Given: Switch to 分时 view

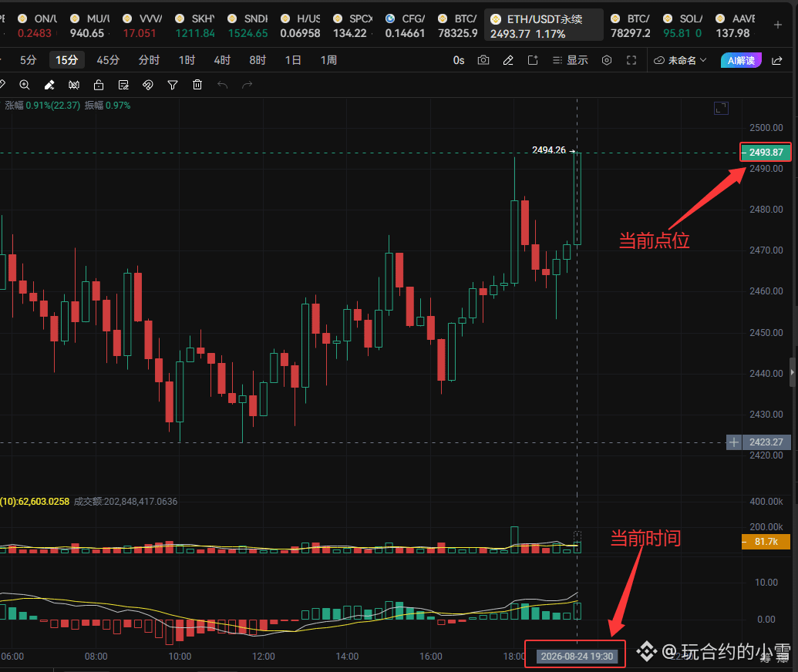Looking at the screenshot, I should tap(149, 60).
